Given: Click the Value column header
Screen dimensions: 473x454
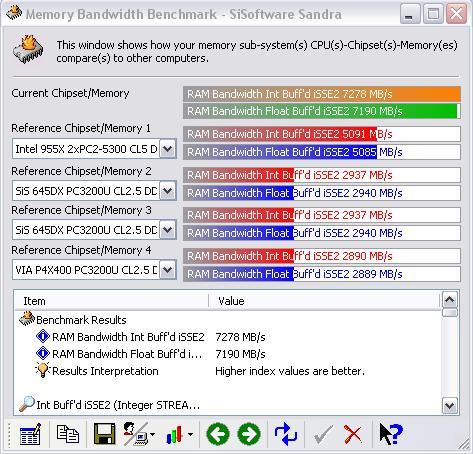Looking at the screenshot, I should [324, 301].
